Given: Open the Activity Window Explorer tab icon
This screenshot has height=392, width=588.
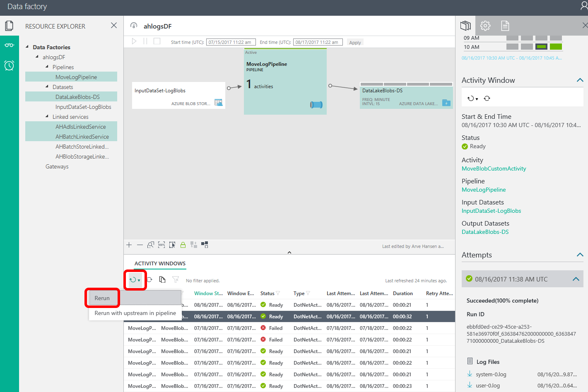Looking at the screenshot, I should (465, 26).
